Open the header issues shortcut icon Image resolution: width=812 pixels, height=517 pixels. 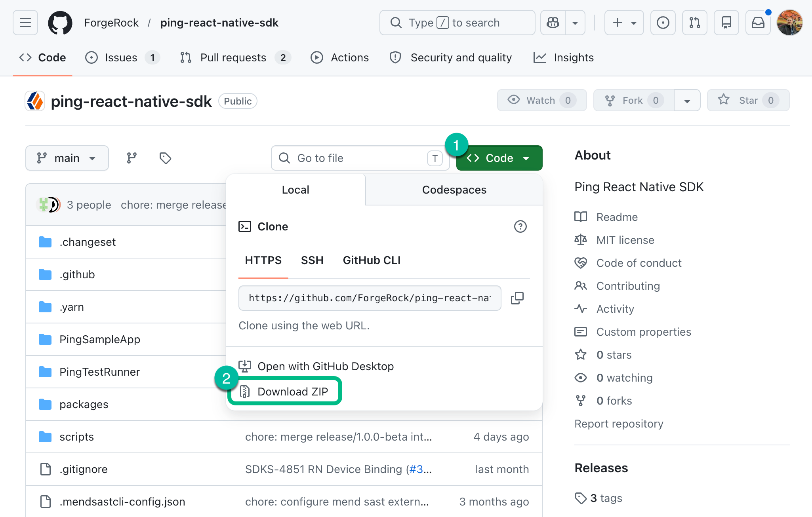click(663, 23)
